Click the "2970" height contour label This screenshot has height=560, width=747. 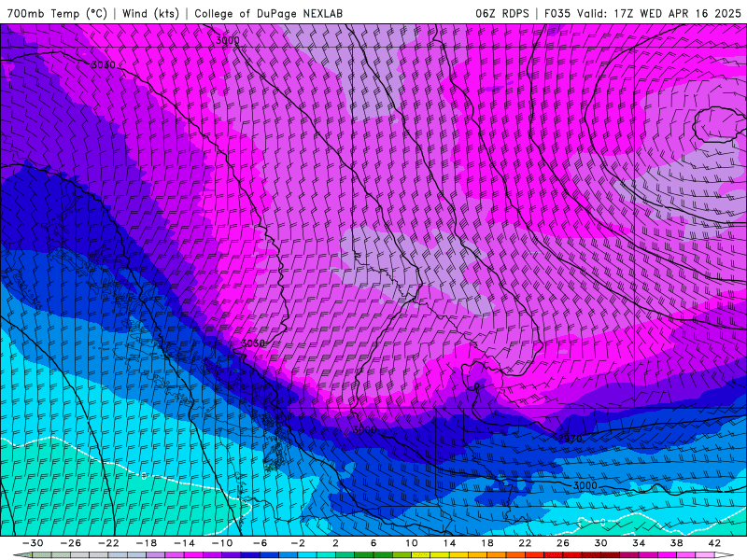[570, 439]
